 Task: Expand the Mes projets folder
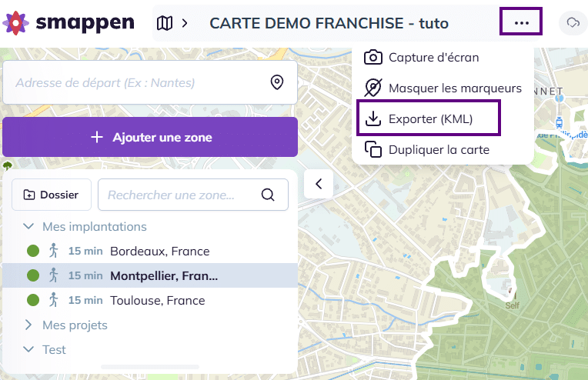click(x=28, y=325)
